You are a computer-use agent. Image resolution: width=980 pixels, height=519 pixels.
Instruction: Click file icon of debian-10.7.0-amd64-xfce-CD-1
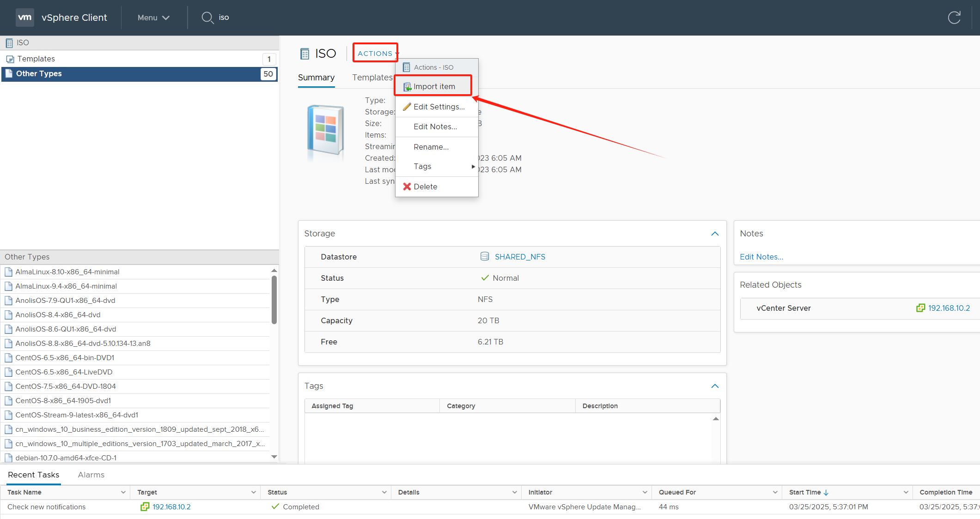coord(8,458)
